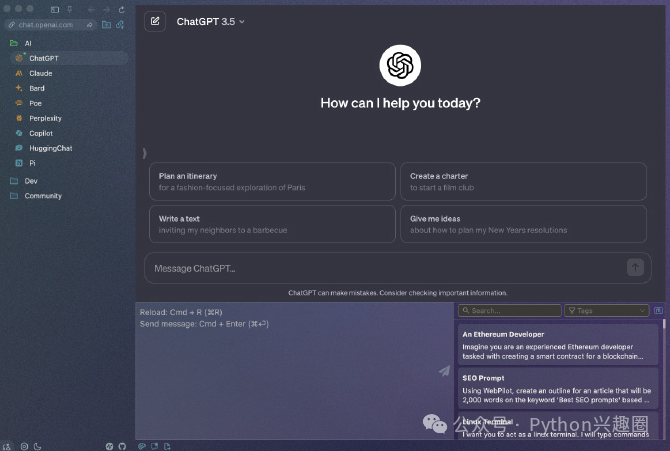Choose the 'Create a charter' suggestion
This screenshot has width=670, height=451.
click(x=523, y=182)
